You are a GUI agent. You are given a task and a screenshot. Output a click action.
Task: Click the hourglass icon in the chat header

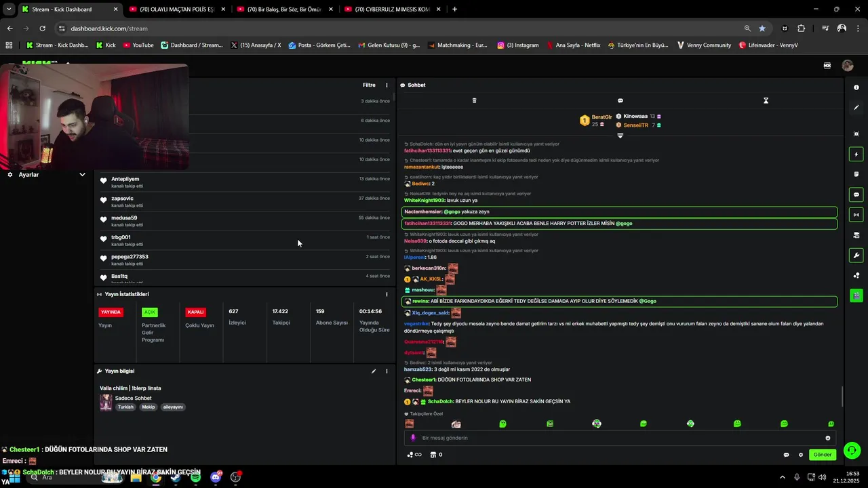coord(766,100)
